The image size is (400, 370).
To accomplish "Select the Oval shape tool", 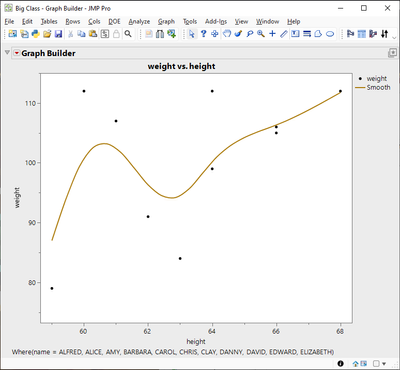I will (x=330, y=34).
